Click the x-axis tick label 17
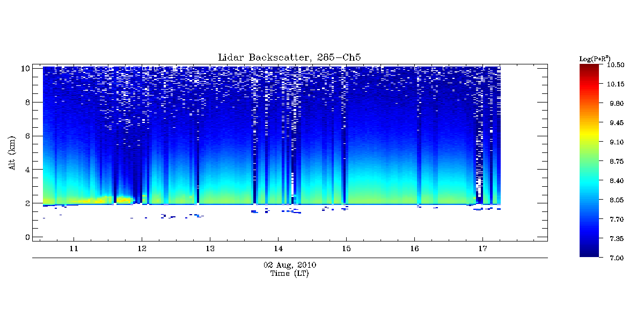This screenshot has height=322, width=644. 482,248
